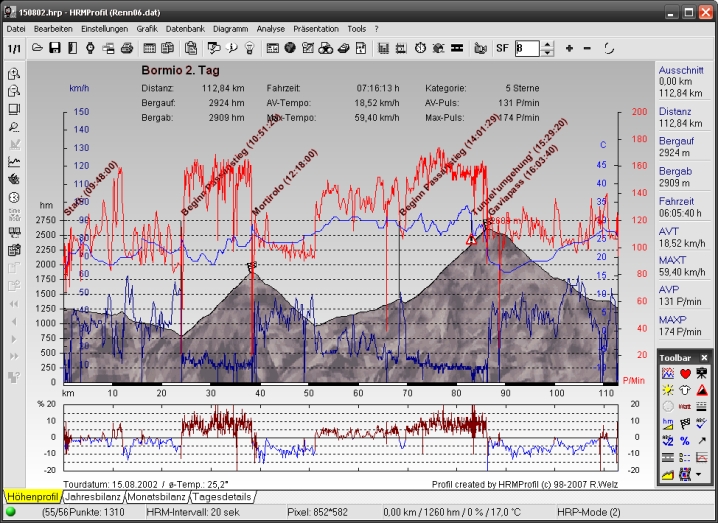Image resolution: width=718 pixels, height=523 pixels.
Task: Open the Analyse menu
Action: (270, 29)
